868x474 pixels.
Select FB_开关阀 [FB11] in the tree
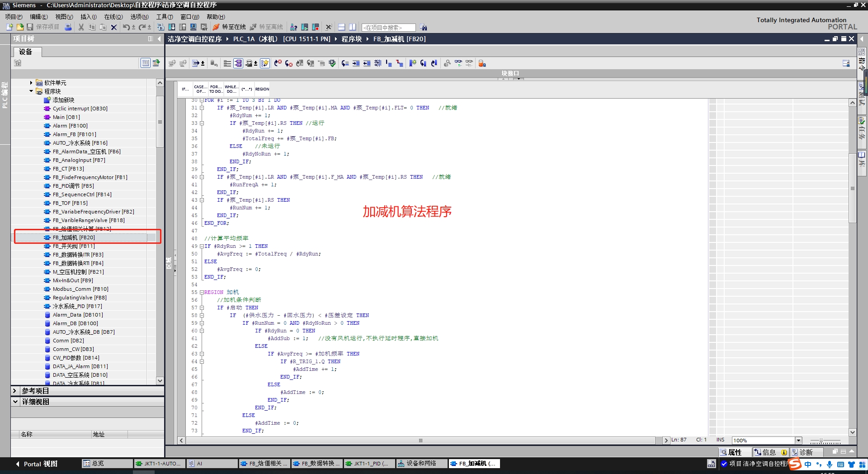[74, 246]
